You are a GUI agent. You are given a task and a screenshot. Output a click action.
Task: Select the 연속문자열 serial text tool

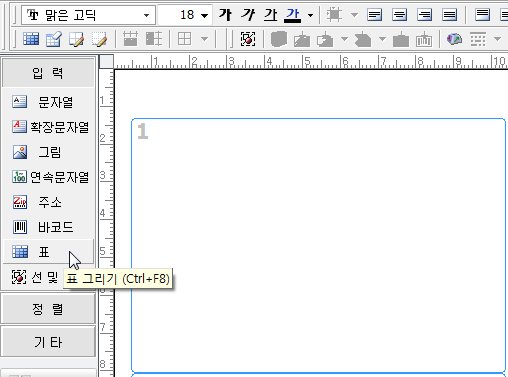click(48, 177)
